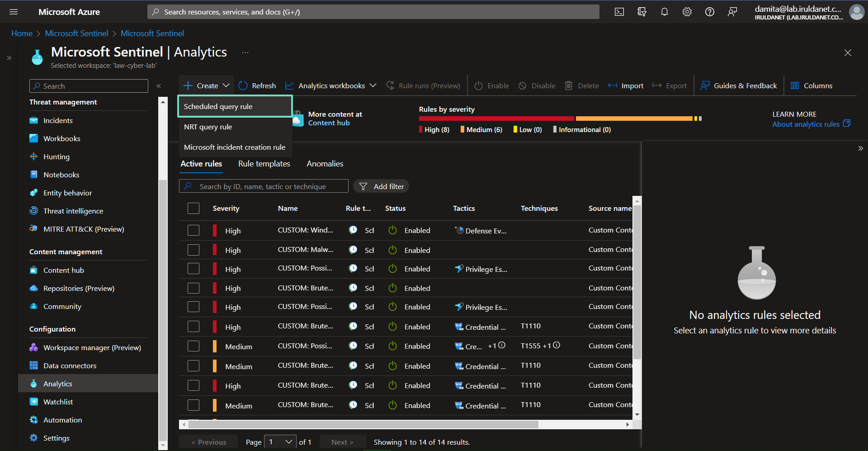868x451 pixels.
Task: Select Scheduled query rule
Action: coord(235,106)
